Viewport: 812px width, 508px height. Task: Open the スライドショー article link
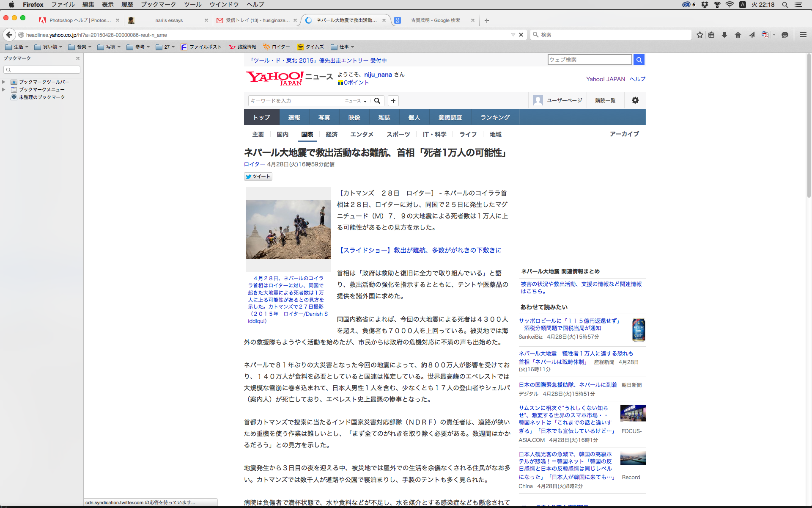point(419,250)
